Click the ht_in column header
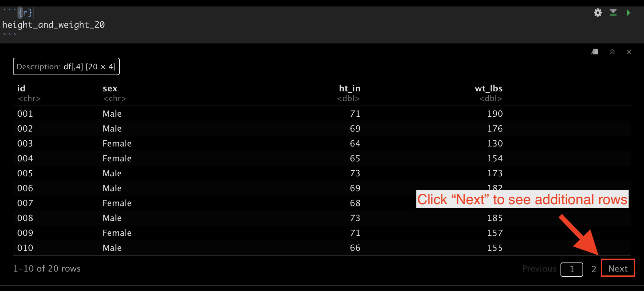Image resolution: width=644 pixels, height=291 pixels. coord(350,88)
